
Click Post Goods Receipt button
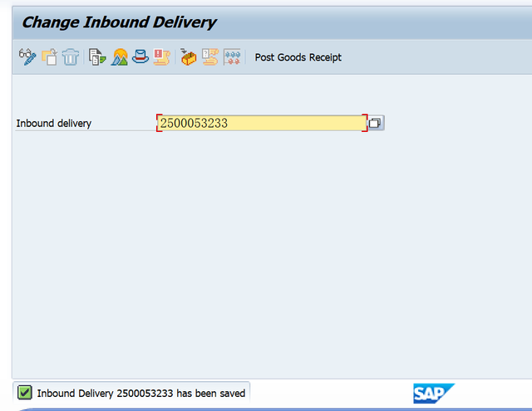[x=298, y=57]
